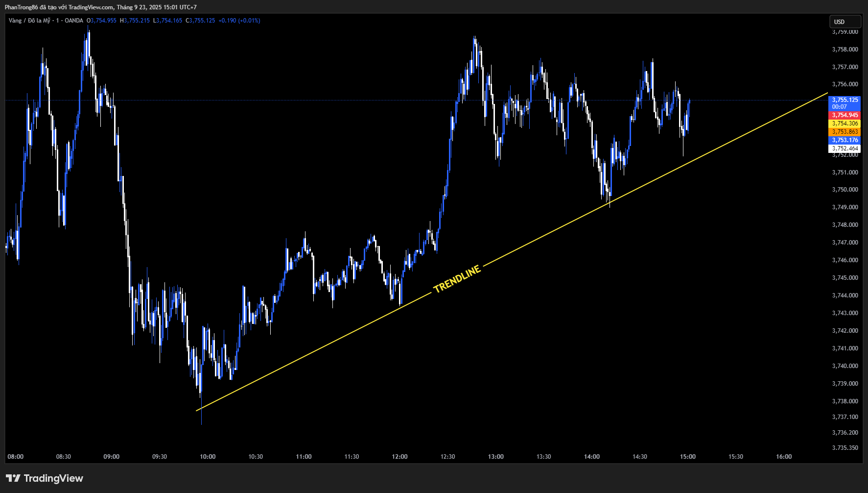Click the blue price tag 3,753.176

(x=845, y=140)
